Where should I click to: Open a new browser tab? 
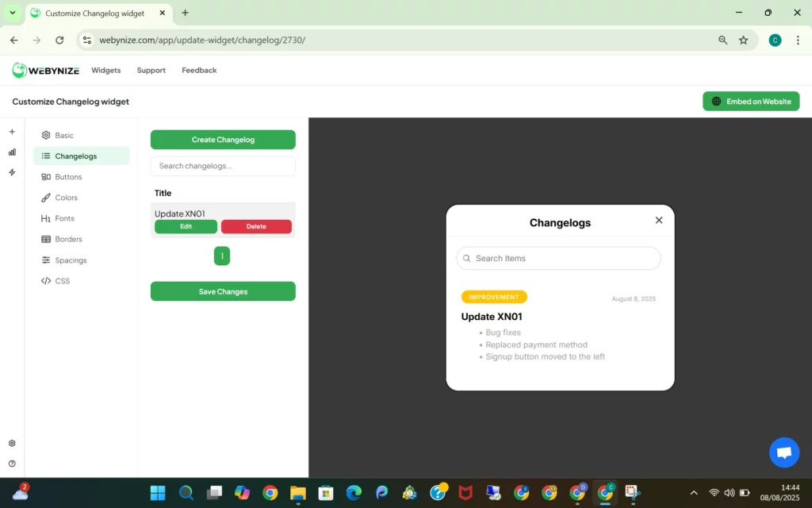point(185,13)
